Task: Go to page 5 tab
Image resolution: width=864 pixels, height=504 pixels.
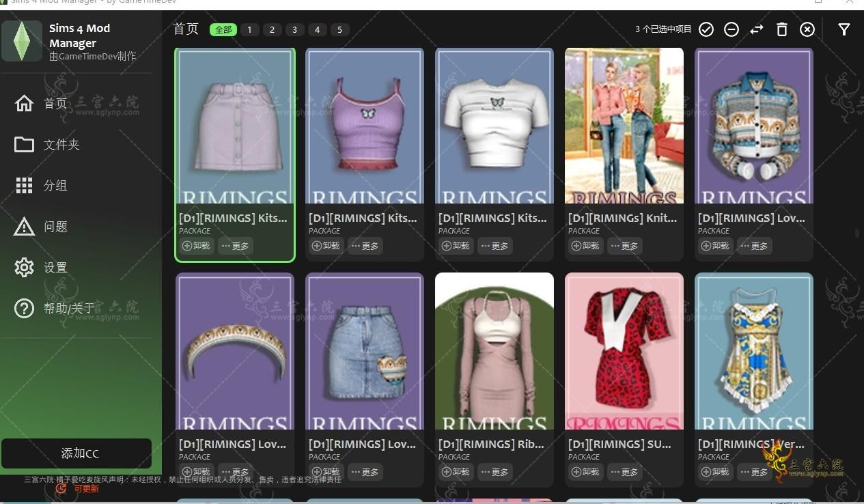Action: (339, 29)
